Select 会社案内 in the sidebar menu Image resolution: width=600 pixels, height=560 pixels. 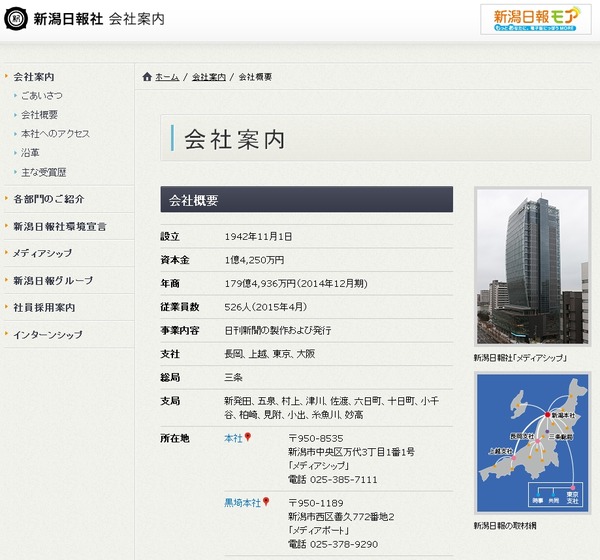coord(34,77)
